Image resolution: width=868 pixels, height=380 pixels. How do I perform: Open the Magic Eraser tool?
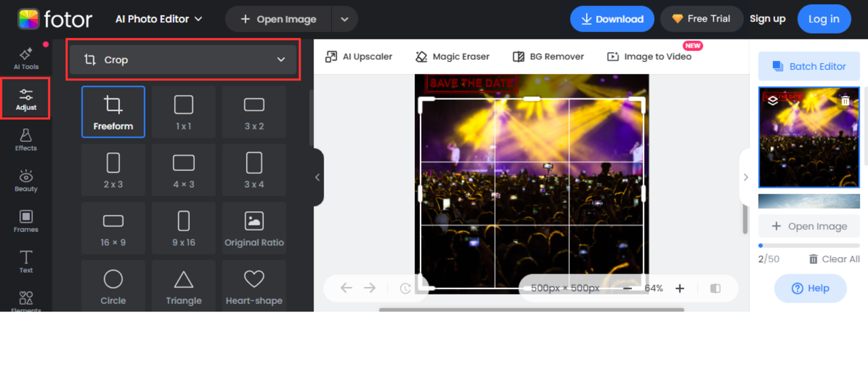click(452, 56)
